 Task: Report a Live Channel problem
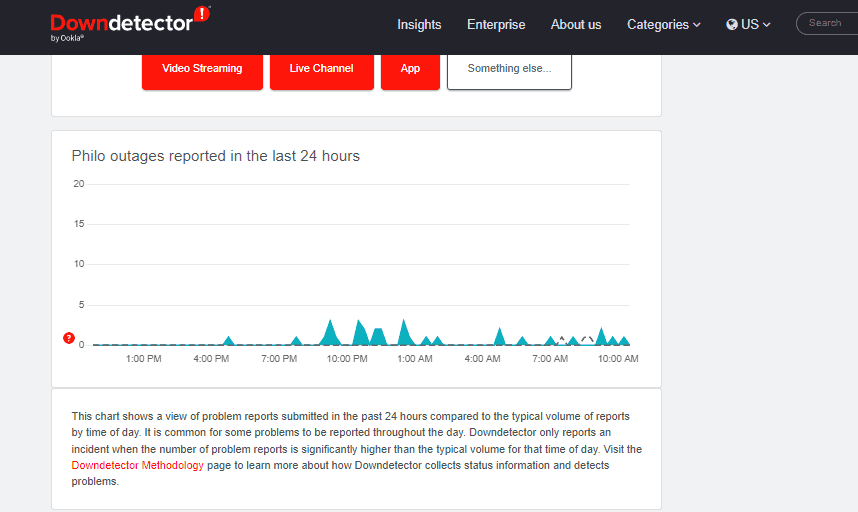(x=322, y=70)
